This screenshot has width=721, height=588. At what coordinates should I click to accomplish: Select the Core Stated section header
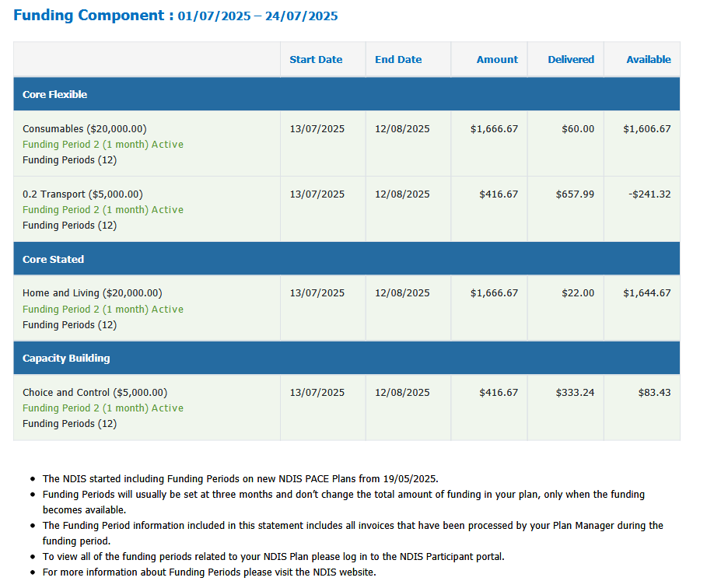347,259
